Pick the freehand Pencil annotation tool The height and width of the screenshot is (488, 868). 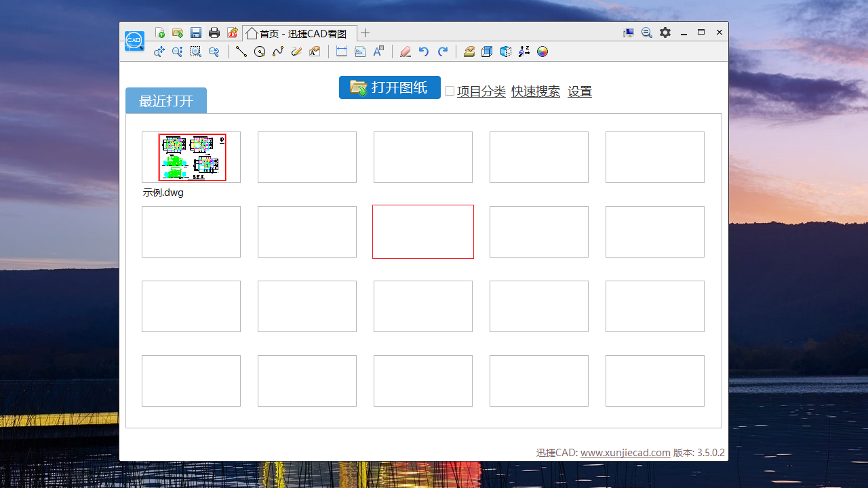[296, 51]
